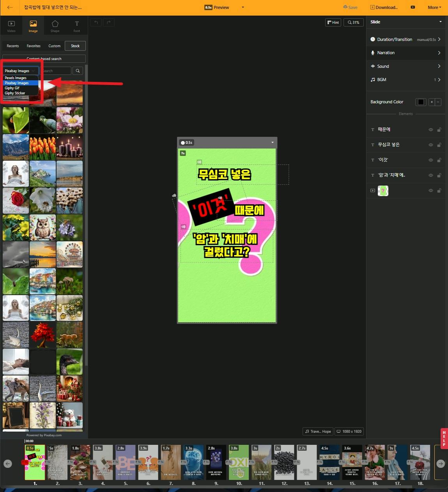Click the timeline left scroll arrow
The height and width of the screenshot is (492, 448).
tap(8, 464)
